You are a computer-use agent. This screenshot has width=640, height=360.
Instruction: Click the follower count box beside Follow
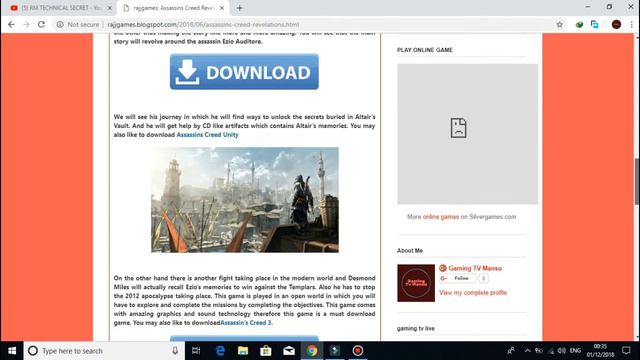pyautogui.click(x=483, y=278)
